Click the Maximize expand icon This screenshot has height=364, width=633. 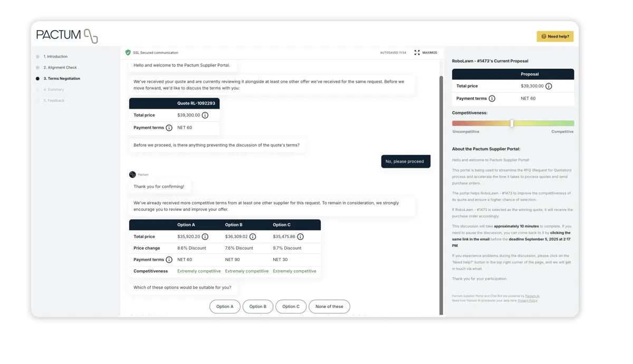(x=417, y=53)
